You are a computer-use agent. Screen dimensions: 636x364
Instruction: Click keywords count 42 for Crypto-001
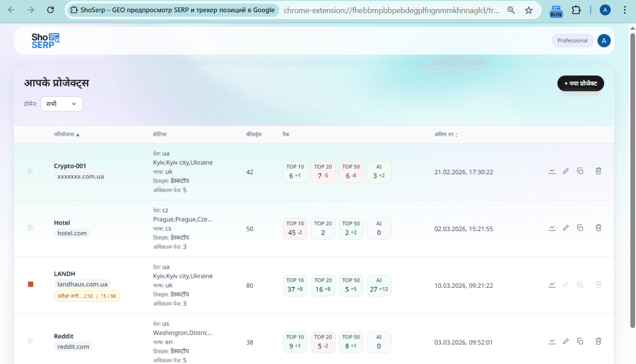(x=250, y=172)
